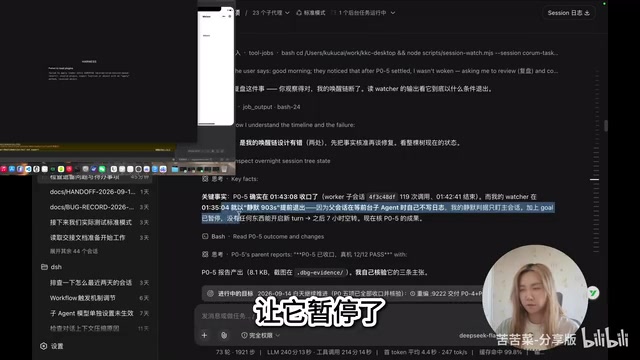Click 设置 label in sidebar footer
Image resolution: width=640 pixels, height=360 pixels.
[x=57, y=346]
